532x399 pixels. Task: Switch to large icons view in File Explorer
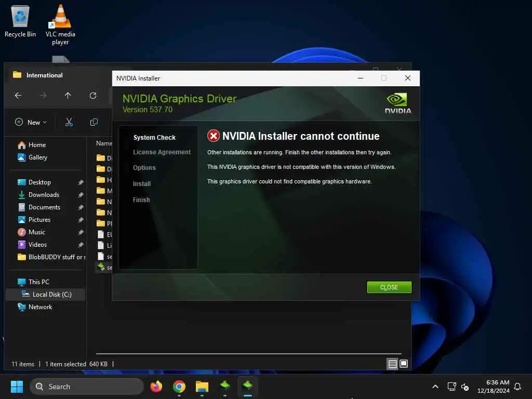coord(403,364)
